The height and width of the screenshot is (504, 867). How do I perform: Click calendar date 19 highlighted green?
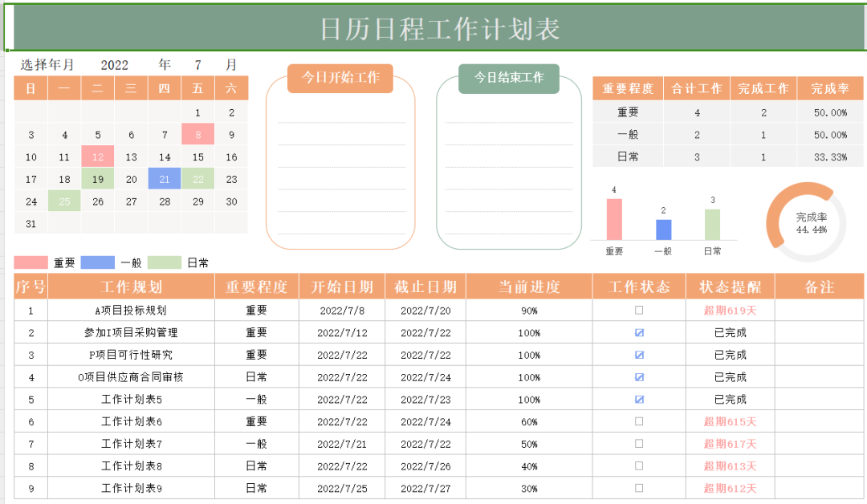click(x=98, y=179)
